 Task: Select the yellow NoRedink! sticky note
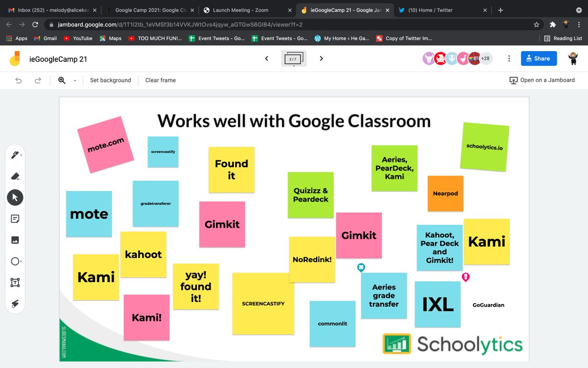point(312,260)
